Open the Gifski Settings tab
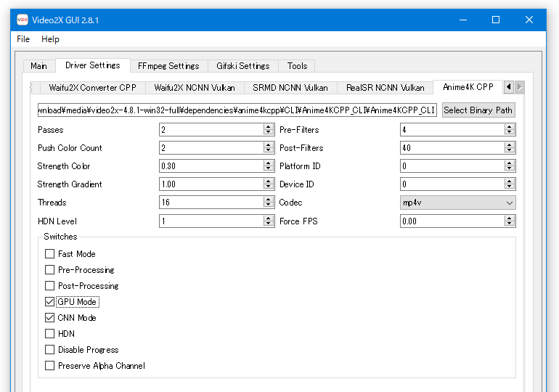Image resolution: width=559 pixels, height=392 pixels. [x=242, y=66]
